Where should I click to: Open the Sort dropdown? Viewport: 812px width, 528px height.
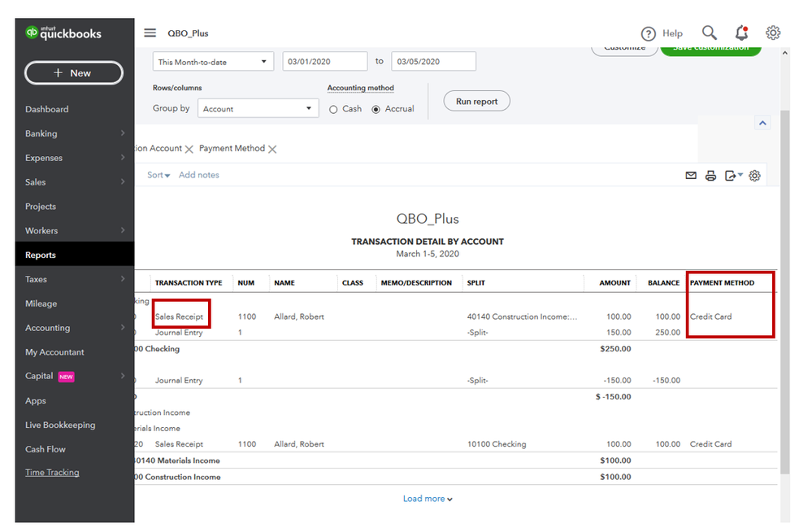(158, 175)
